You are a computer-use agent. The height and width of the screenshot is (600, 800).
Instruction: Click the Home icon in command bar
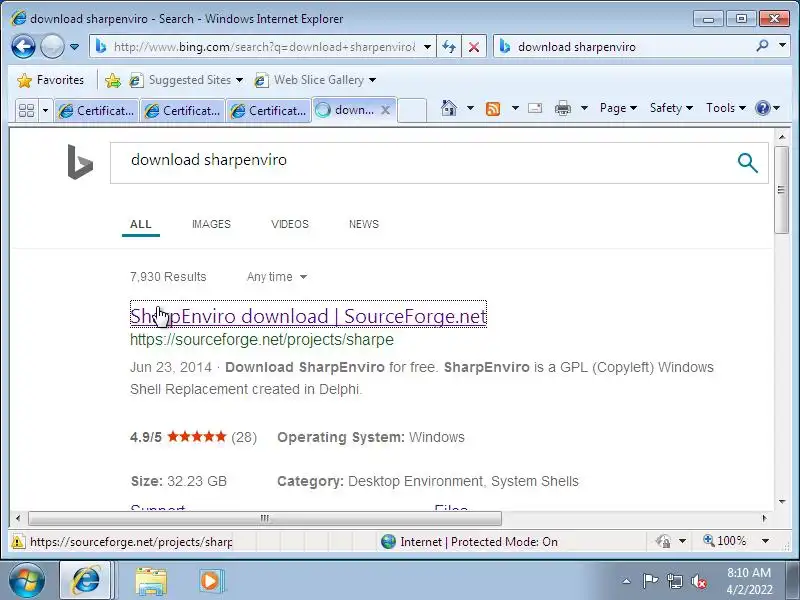tap(449, 108)
